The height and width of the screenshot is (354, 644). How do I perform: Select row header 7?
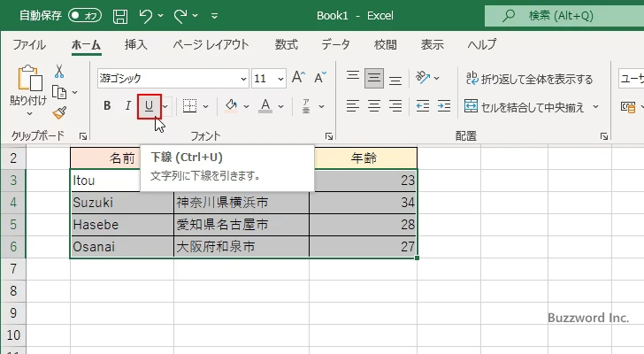(13, 269)
